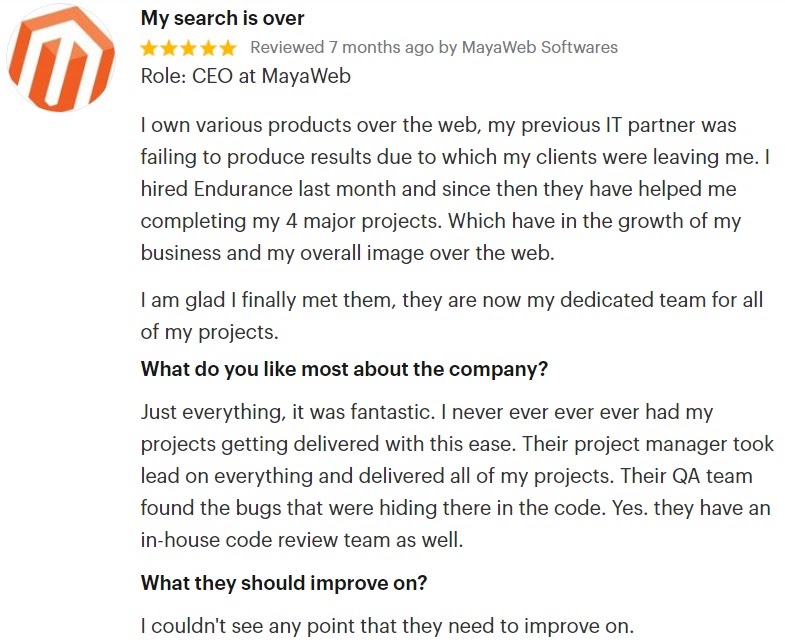785x643 pixels.
Task: Click the 'I couldn't see any point' sentence
Action: (387, 626)
